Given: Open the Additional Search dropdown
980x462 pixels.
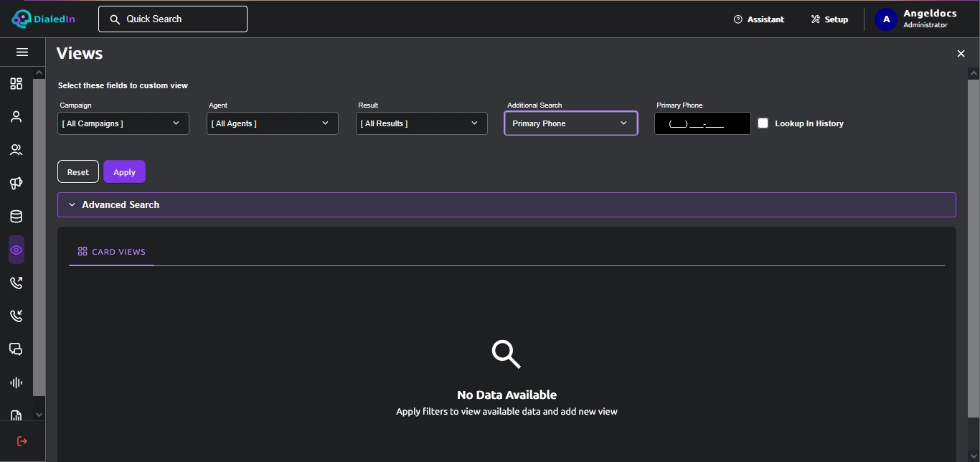Looking at the screenshot, I should click(x=571, y=123).
